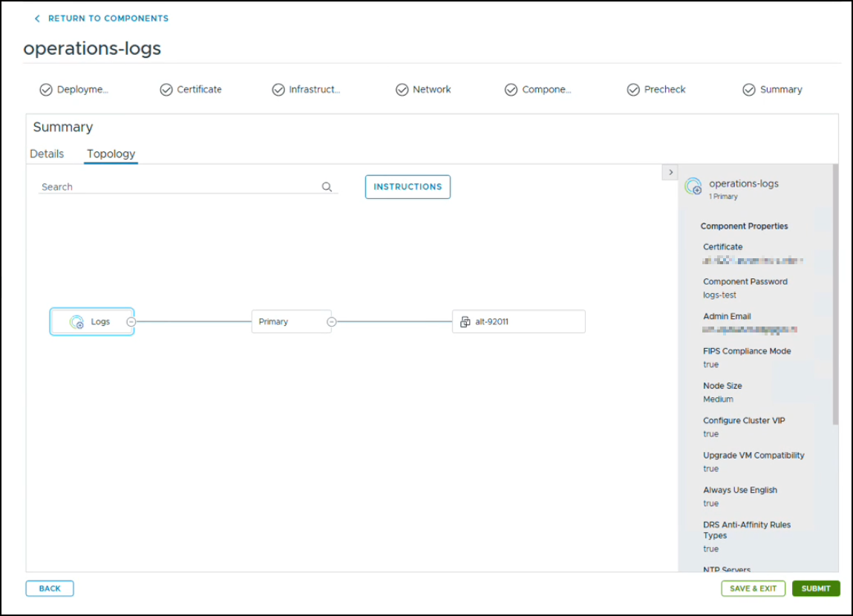Click the Back button
The width and height of the screenshot is (853, 616).
tap(50, 589)
